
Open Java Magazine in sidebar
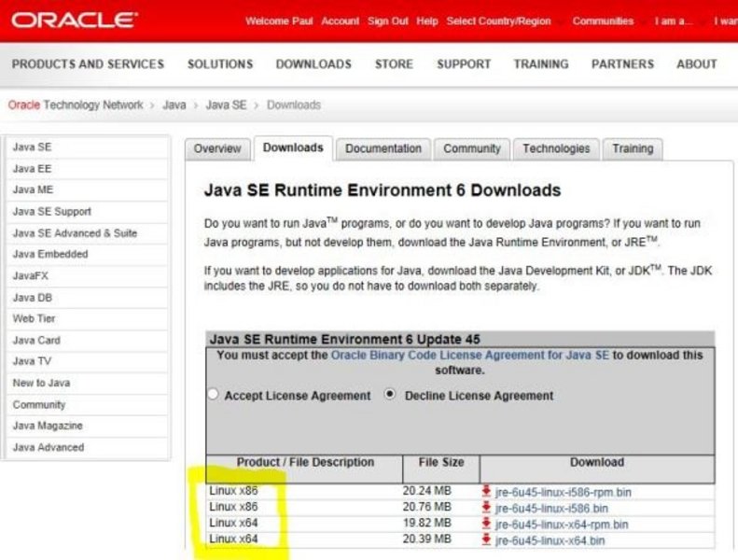click(88, 426)
